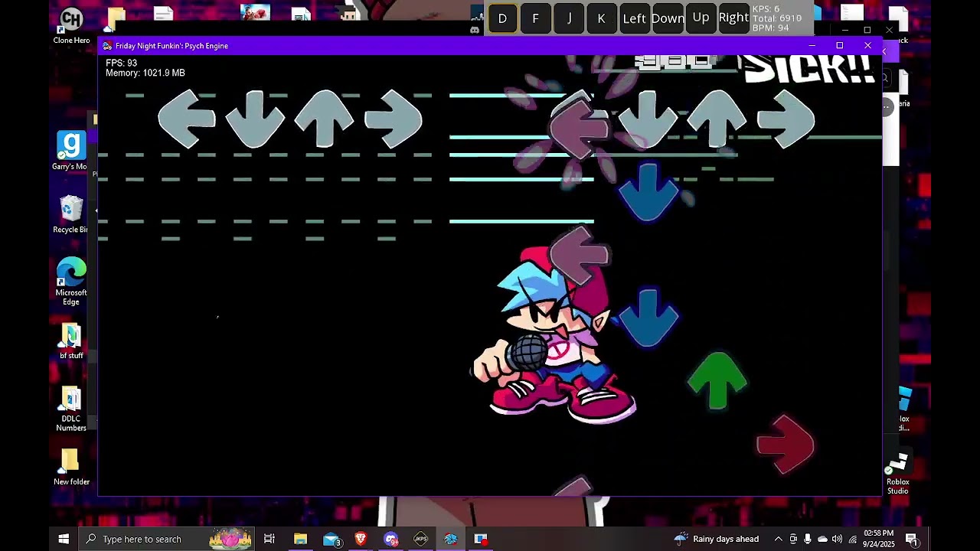Viewport: 980px width, 551px height.
Task: Launch Microsoft Edge from the desktop
Action: click(x=71, y=281)
